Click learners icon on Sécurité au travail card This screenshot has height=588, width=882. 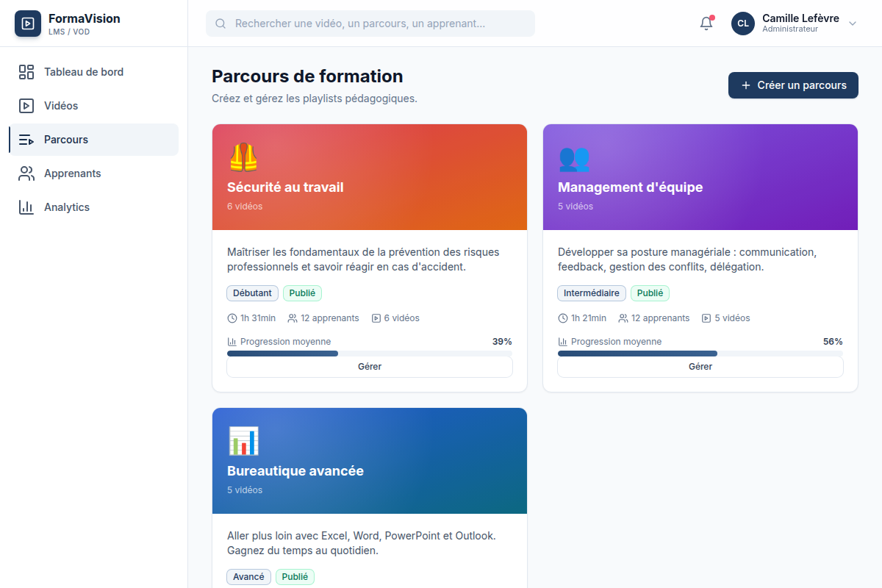[x=293, y=318]
